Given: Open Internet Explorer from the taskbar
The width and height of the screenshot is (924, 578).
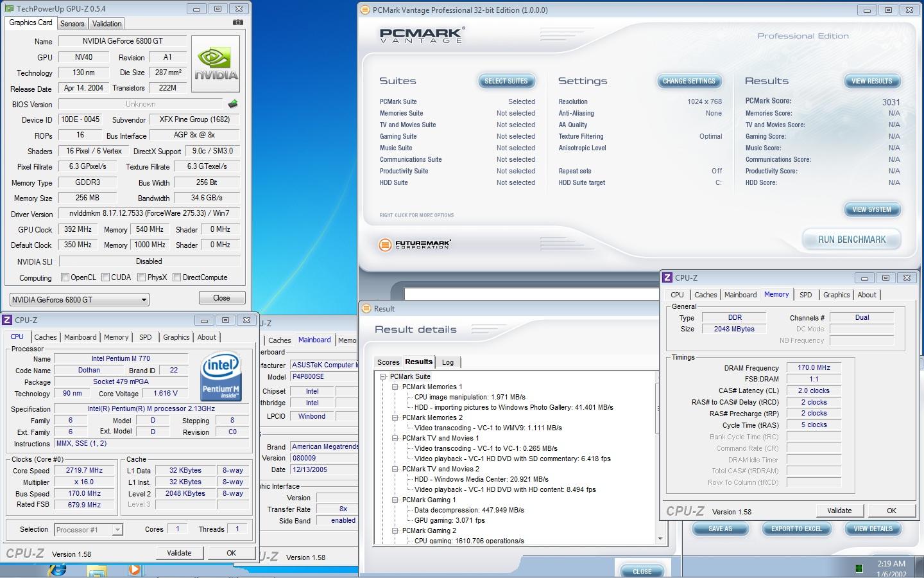Looking at the screenshot, I should click(56, 570).
